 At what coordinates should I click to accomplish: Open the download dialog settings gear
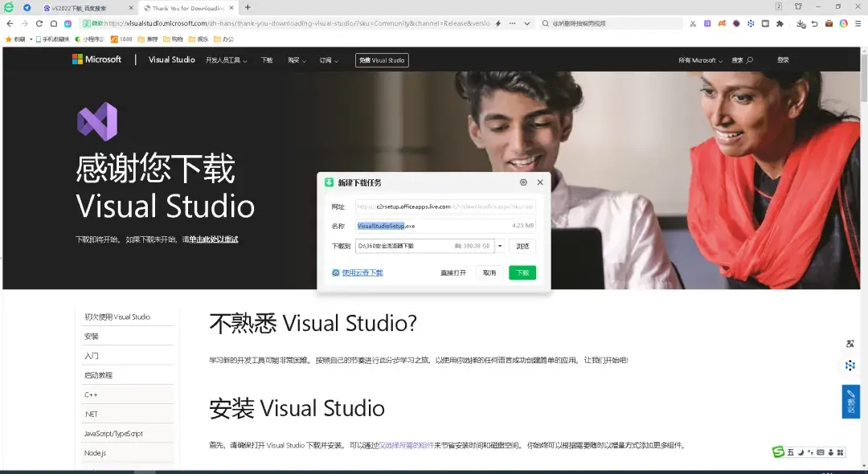523,182
